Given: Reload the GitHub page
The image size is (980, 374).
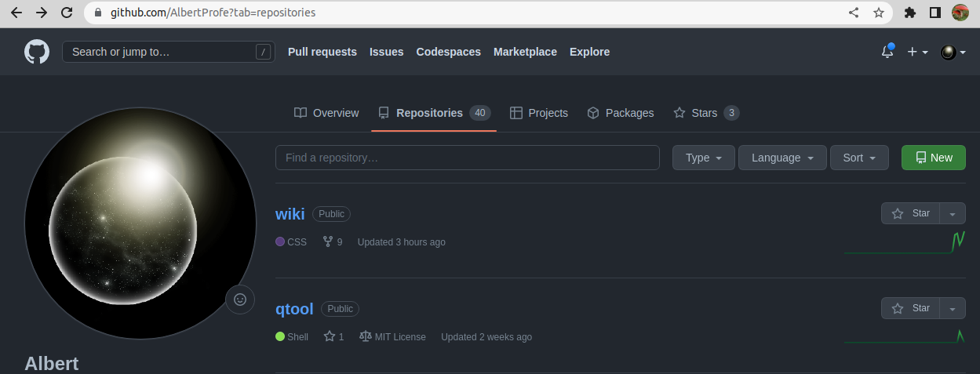Looking at the screenshot, I should coord(67,13).
